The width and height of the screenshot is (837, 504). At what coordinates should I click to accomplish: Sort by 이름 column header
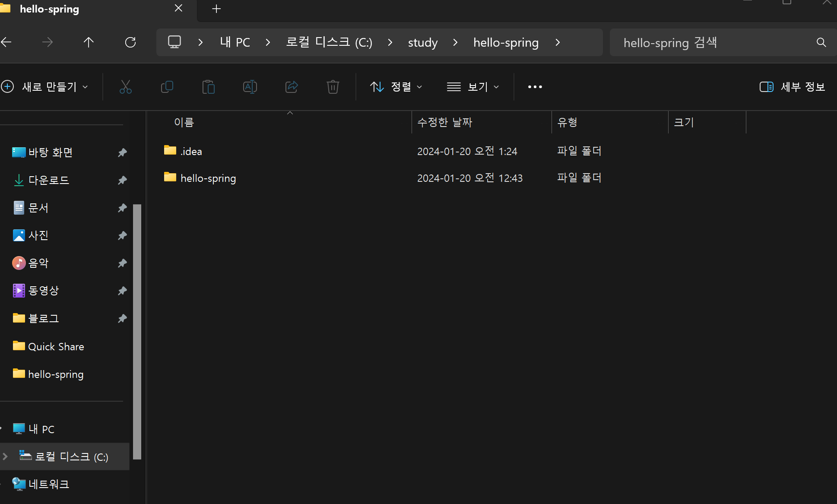(184, 123)
